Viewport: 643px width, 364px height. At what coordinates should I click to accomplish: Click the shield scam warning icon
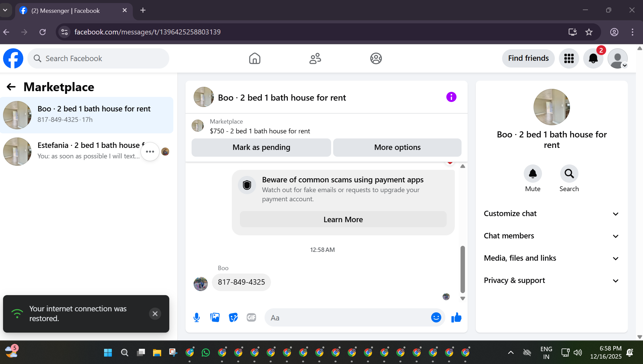point(247,185)
